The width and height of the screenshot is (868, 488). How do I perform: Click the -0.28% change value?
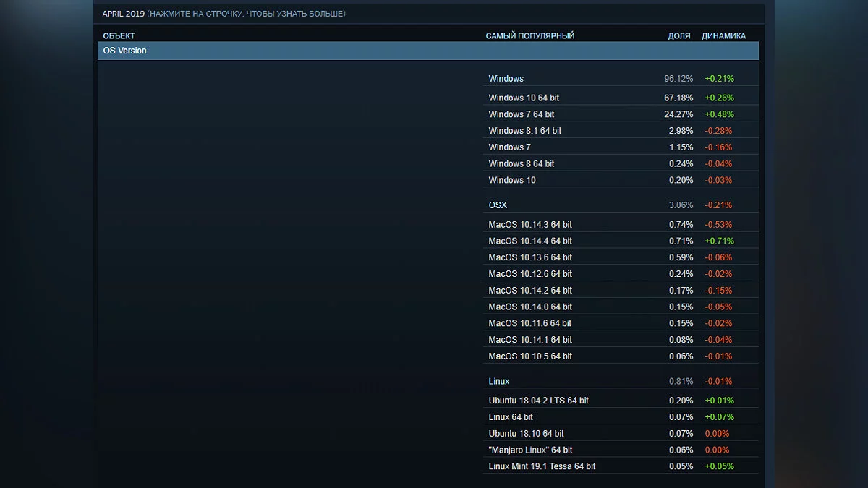(x=718, y=131)
